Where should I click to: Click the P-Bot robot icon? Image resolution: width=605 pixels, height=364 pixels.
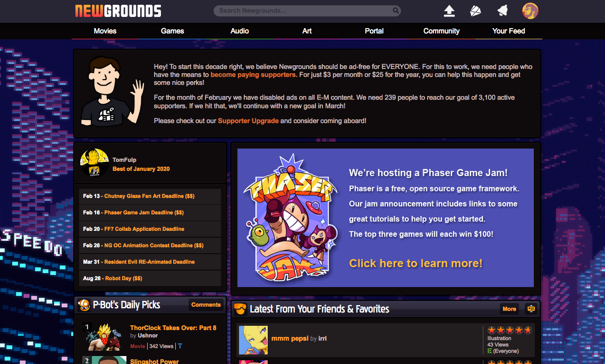[84, 305]
